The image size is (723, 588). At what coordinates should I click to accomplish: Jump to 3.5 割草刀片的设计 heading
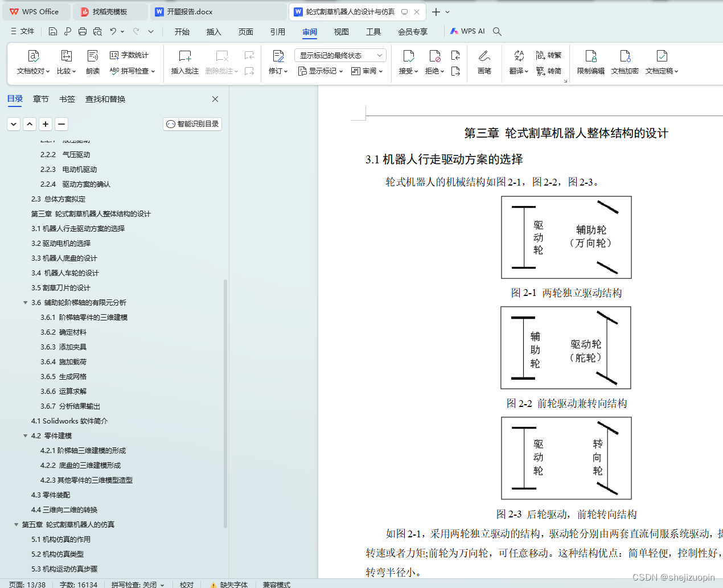[61, 288]
